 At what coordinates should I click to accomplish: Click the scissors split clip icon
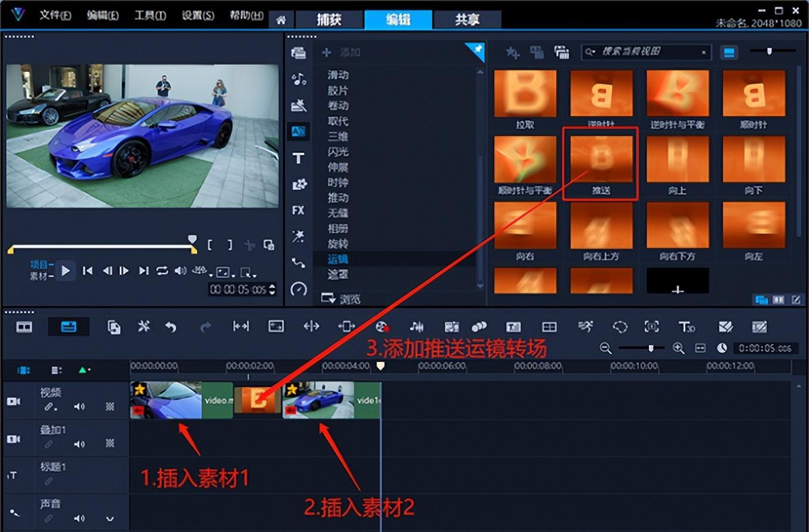click(249, 245)
